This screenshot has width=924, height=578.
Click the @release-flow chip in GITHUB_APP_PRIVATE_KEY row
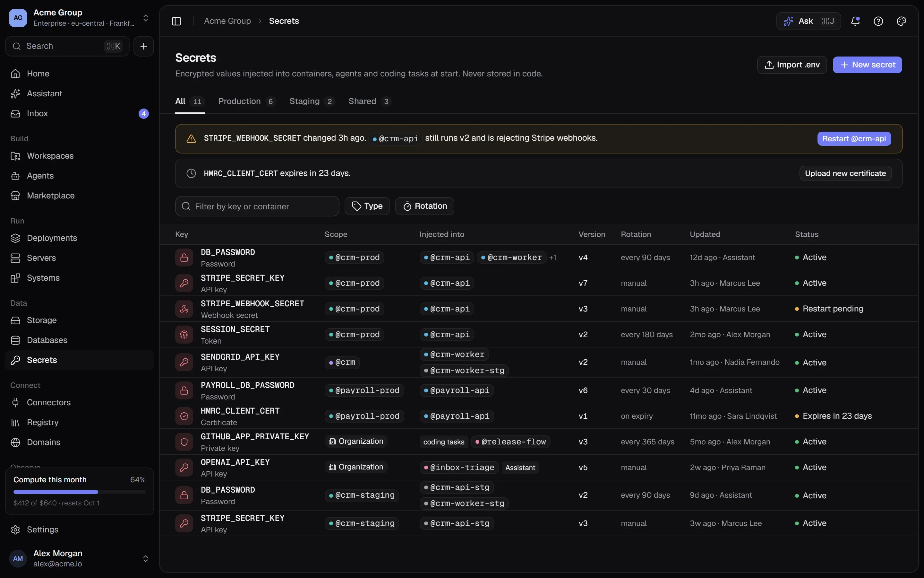[510, 442]
